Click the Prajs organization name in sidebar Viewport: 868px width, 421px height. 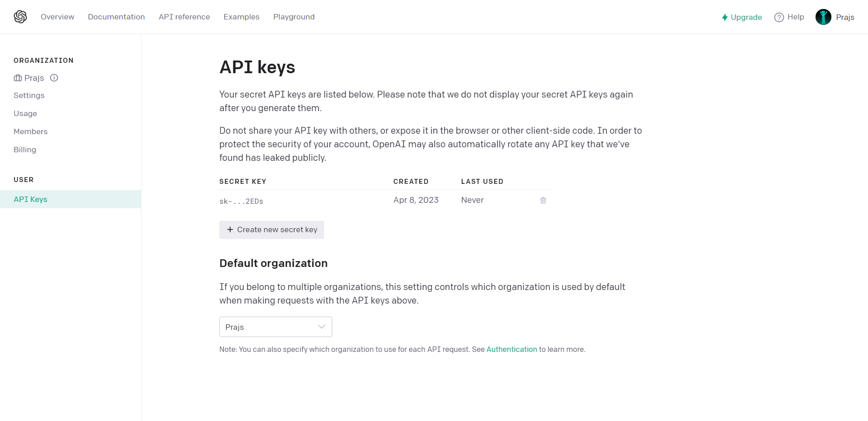(34, 78)
